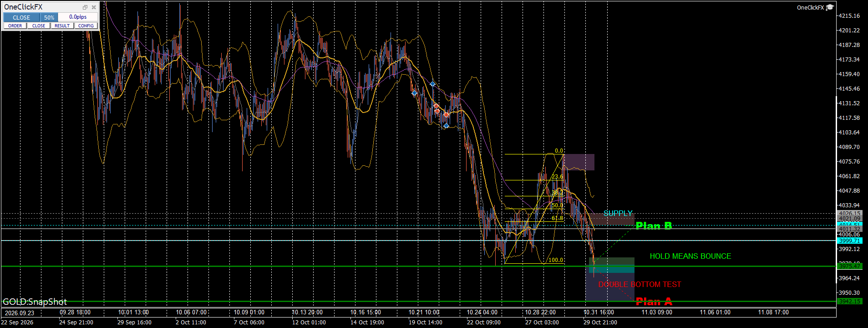The image size is (868, 328).
Task: Click the SUPPLY zone label
Action: click(x=618, y=213)
